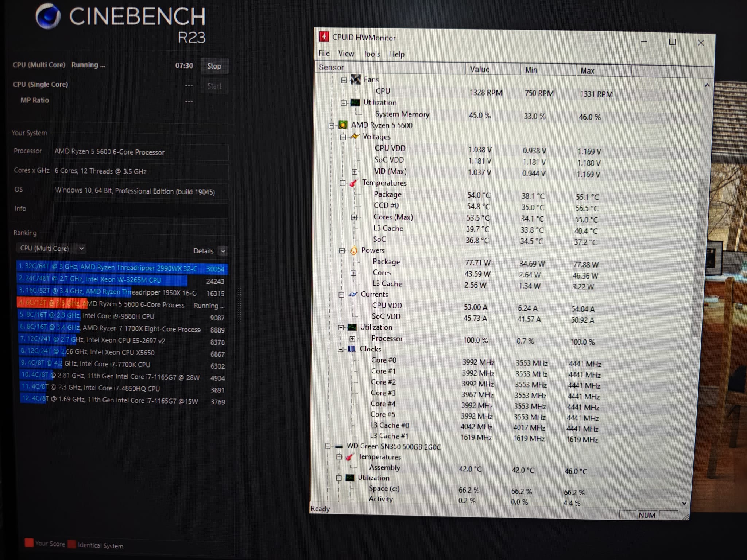
Task: Click the Voltages lightning icon
Action: tap(355, 136)
